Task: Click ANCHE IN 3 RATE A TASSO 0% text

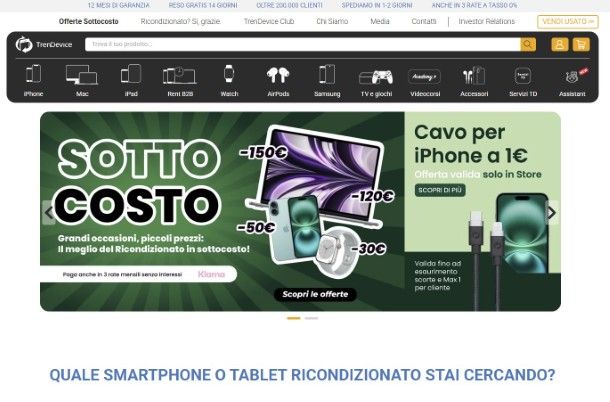Action: [x=475, y=5]
